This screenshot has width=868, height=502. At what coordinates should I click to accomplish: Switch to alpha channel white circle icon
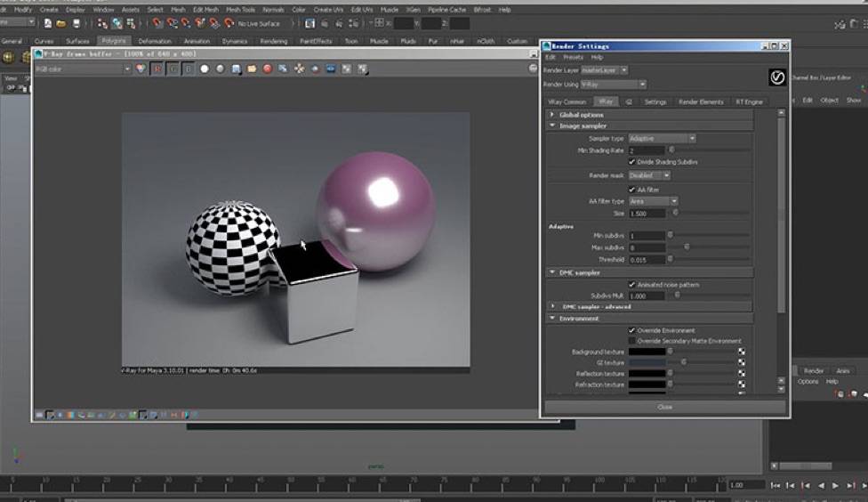(204, 69)
